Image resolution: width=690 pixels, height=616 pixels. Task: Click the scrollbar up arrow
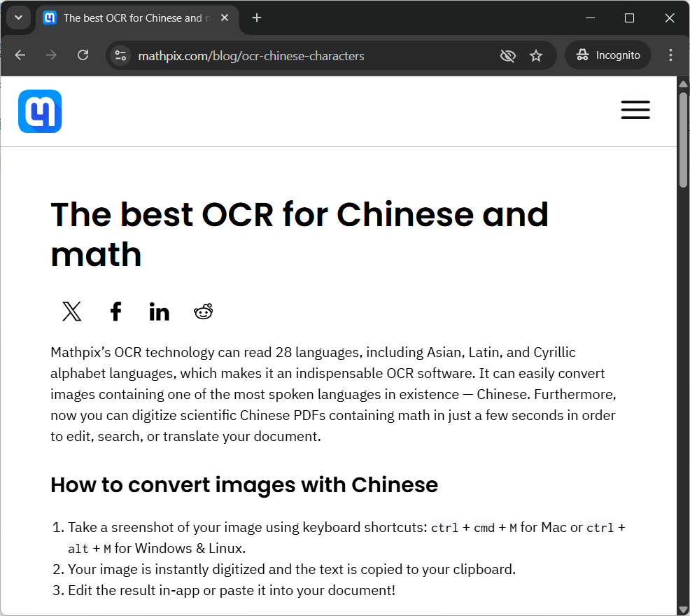point(683,84)
